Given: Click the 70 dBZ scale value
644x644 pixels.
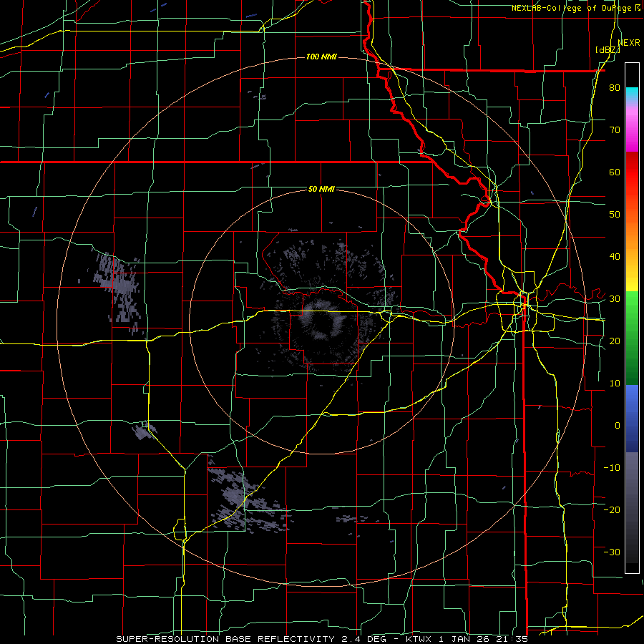Looking at the screenshot, I should point(615,130).
